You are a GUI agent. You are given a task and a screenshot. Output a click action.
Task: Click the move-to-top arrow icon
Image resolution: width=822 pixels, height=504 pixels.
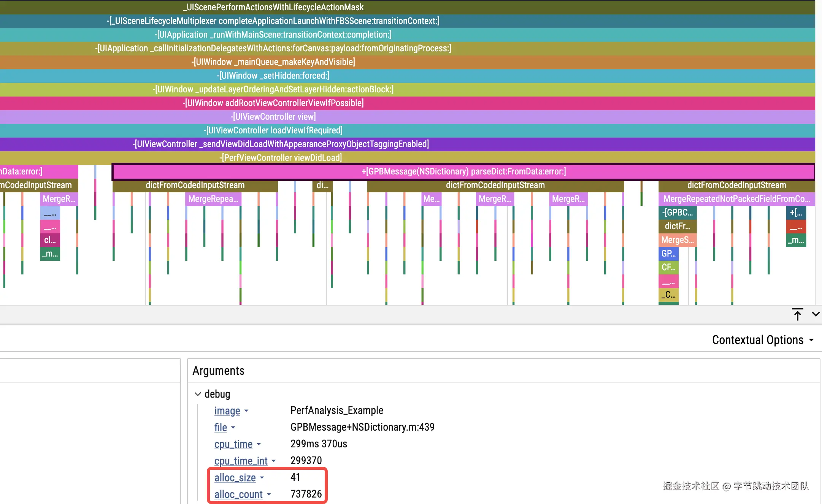click(797, 314)
